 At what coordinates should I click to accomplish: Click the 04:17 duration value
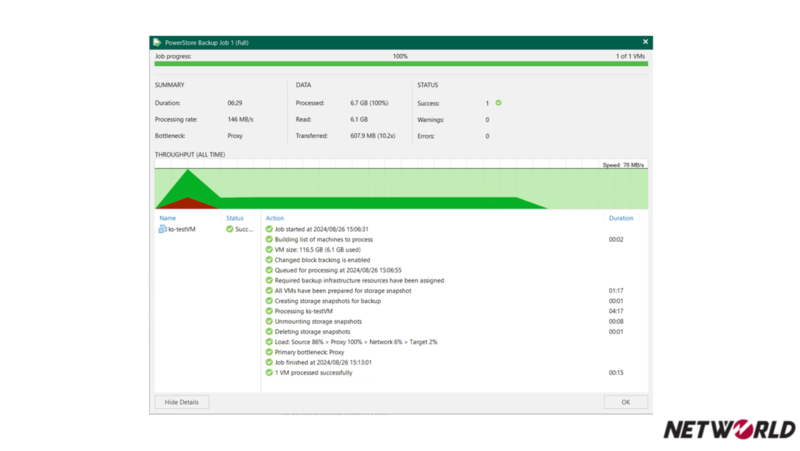pos(616,311)
